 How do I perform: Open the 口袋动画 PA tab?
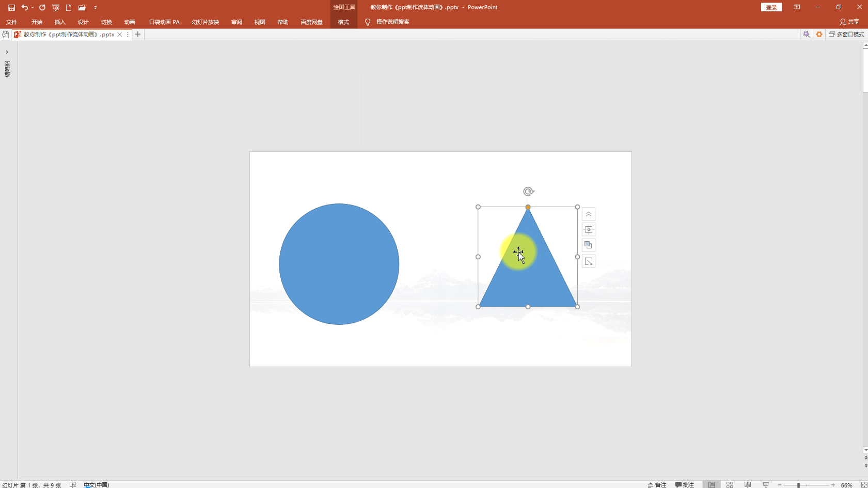(164, 22)
